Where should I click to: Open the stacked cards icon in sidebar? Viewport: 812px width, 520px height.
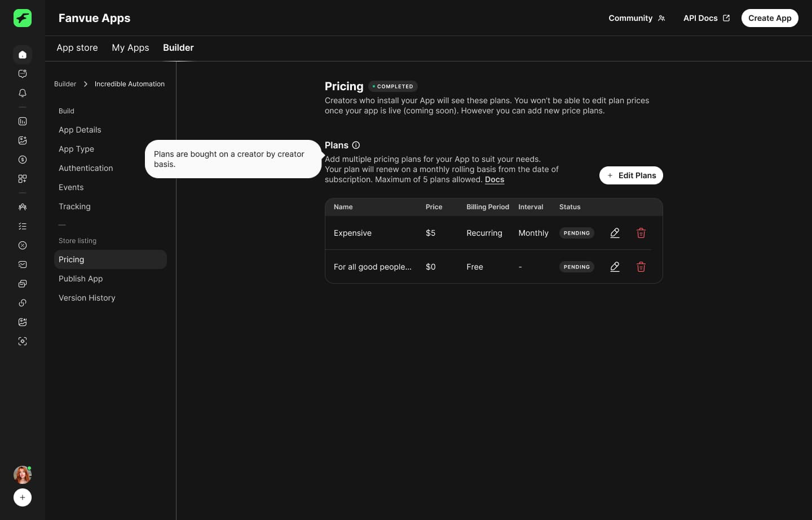[23, 284]
